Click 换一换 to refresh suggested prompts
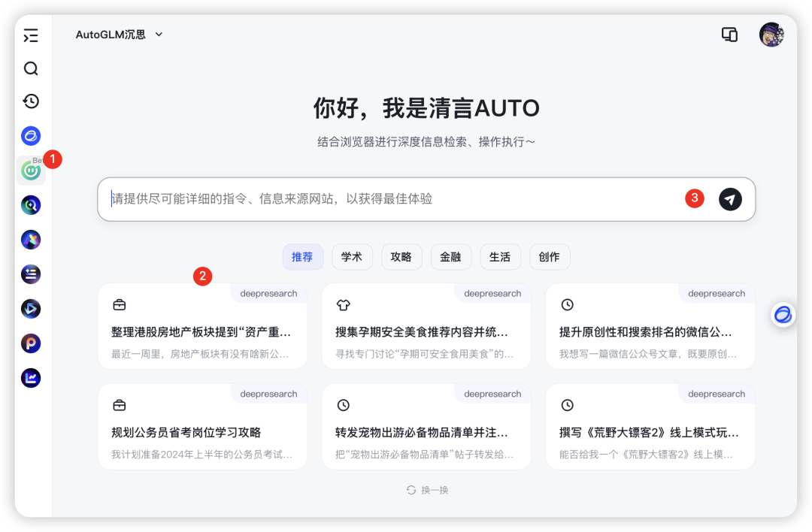812x532 pixels. (x=426, y=489)
